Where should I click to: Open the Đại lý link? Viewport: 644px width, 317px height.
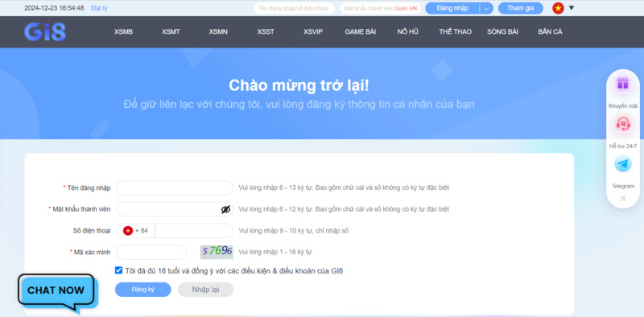[99, 8]
